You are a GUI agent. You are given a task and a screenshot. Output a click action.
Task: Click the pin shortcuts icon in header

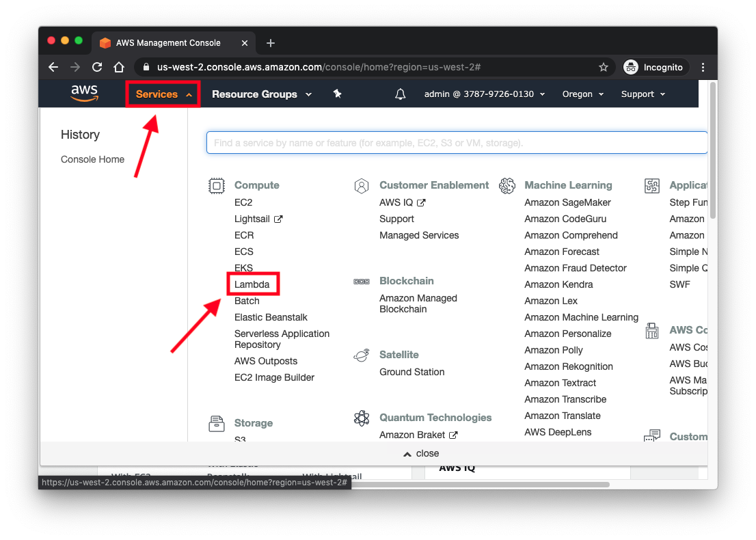pyautogui.click(x=338, y=94)
